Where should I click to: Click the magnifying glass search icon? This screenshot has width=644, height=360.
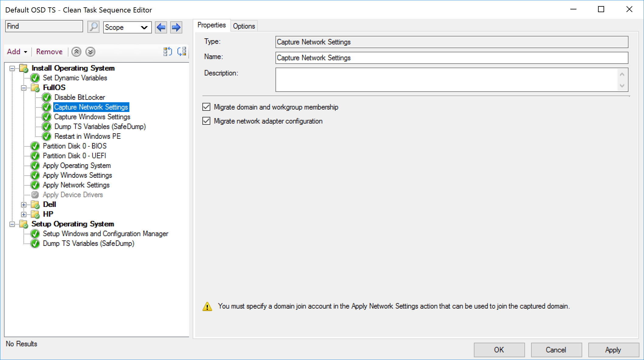93,27
